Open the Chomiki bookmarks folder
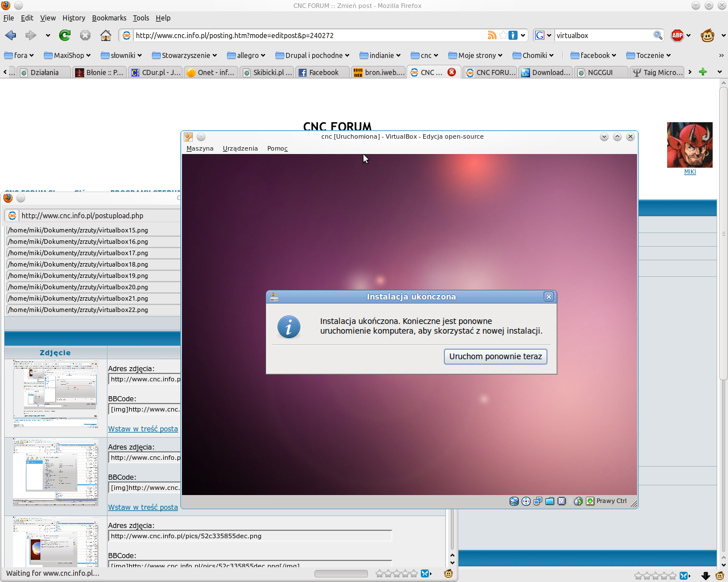The width and height of the screenshot is (728, 582). (533, 55)
